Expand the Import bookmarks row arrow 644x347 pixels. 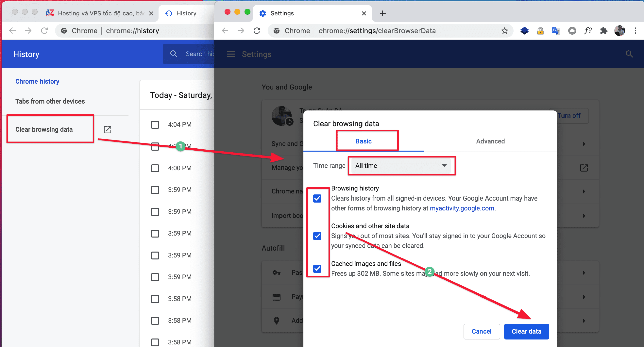click(584, 216)
